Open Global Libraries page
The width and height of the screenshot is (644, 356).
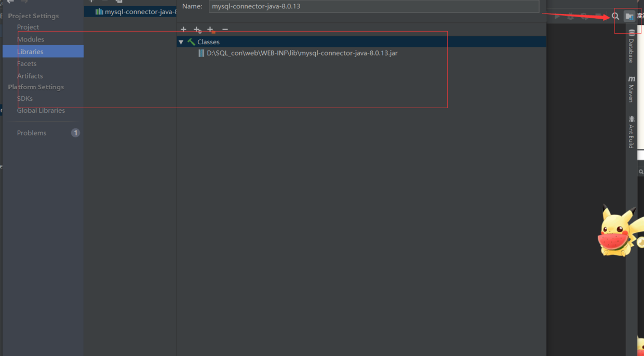pyautogui.click(x=41, y=110)
